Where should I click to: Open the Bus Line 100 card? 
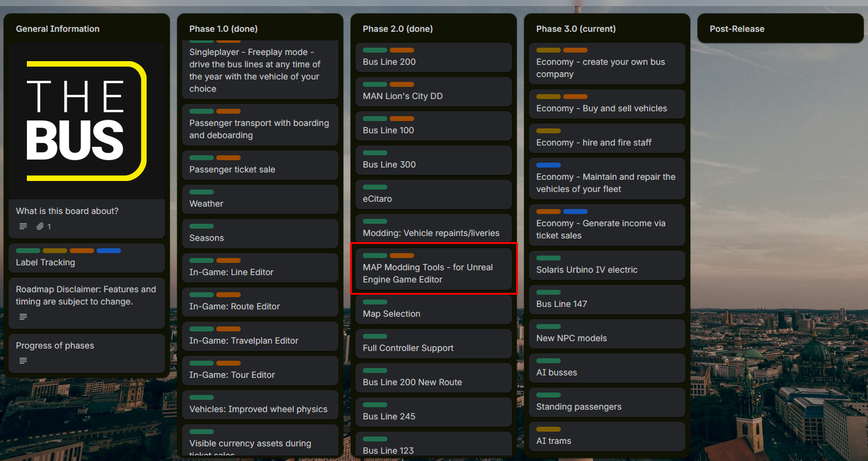[x=434, y=126]
